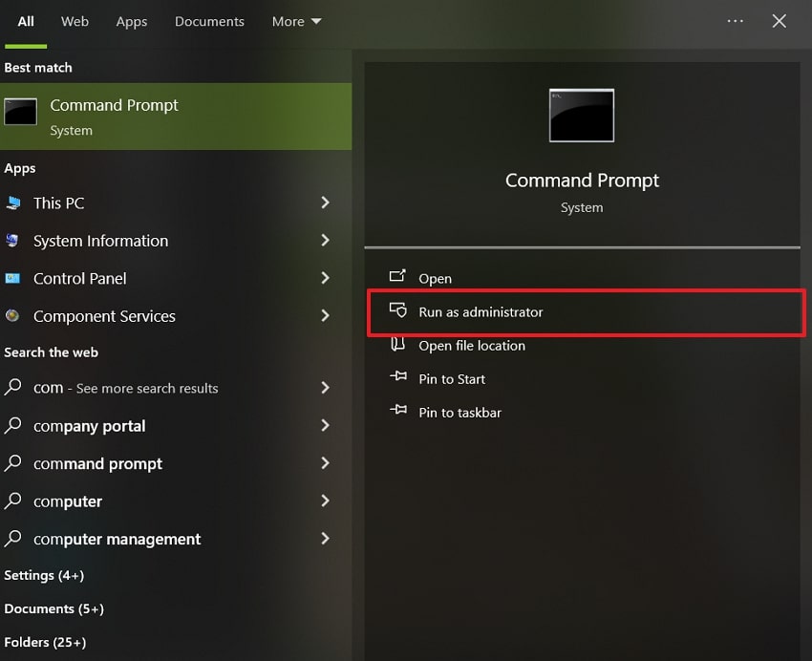
Task: Click the Pin to Start pushpin icon
Action: tap(399, 379)
